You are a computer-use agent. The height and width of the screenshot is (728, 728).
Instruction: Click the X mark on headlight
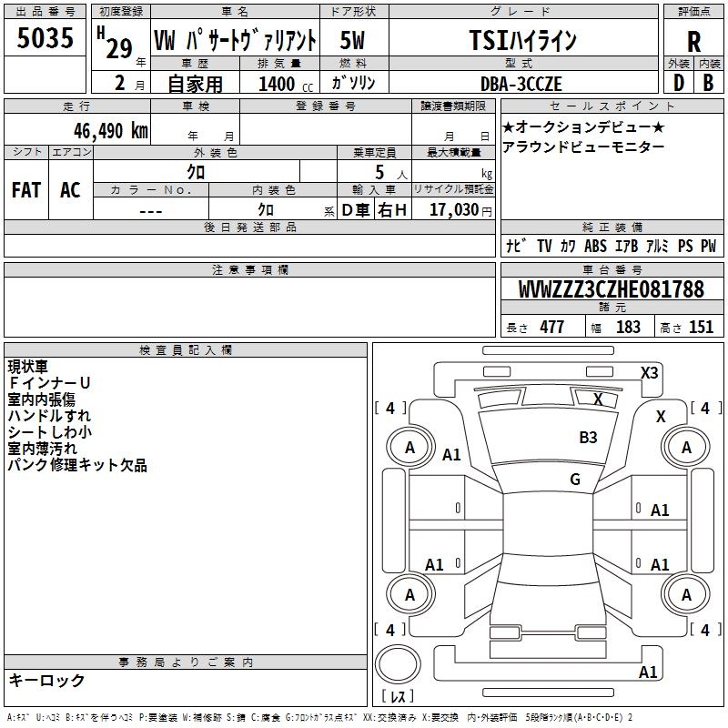click(x=598, y=399)
